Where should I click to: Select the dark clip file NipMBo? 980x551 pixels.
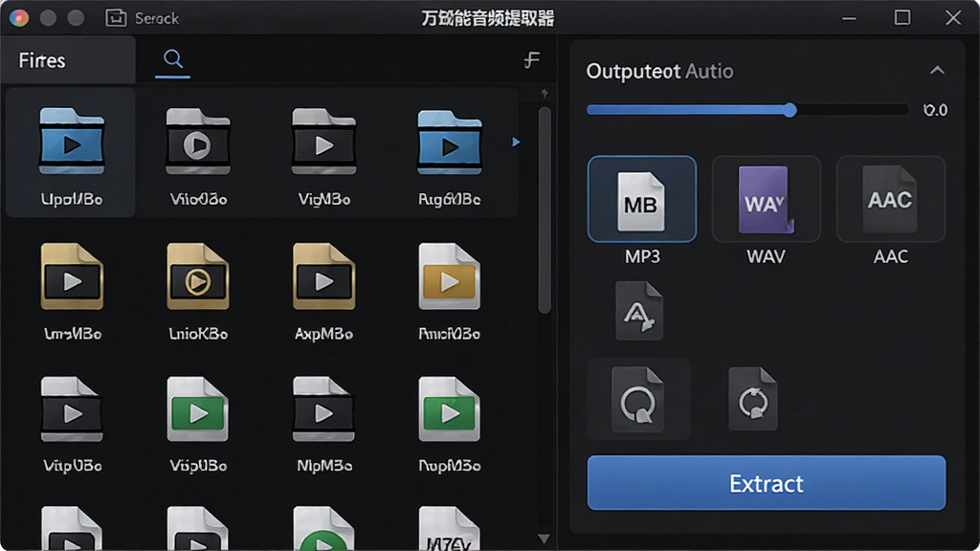(323, 424)
